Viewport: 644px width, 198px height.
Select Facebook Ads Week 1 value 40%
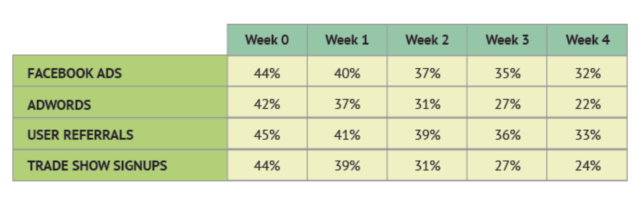pyautogui.click(x=347, y=73)
